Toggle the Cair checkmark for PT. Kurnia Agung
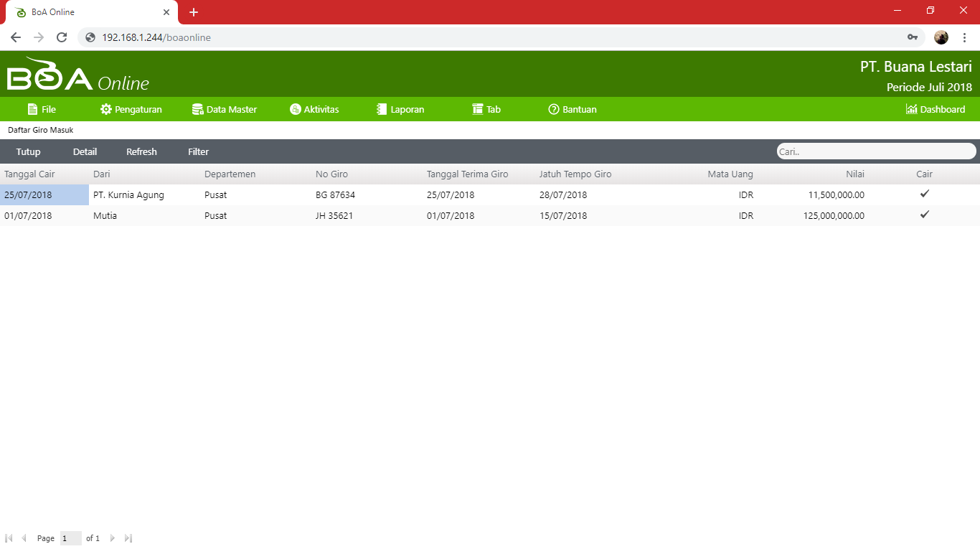 click(925, 194)
